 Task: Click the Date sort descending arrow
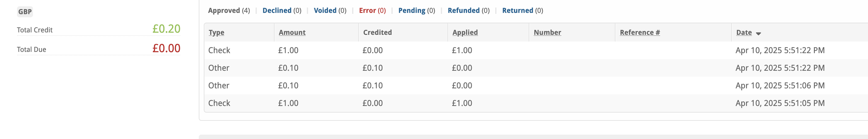pyautogui.click(x=758, y=34)
